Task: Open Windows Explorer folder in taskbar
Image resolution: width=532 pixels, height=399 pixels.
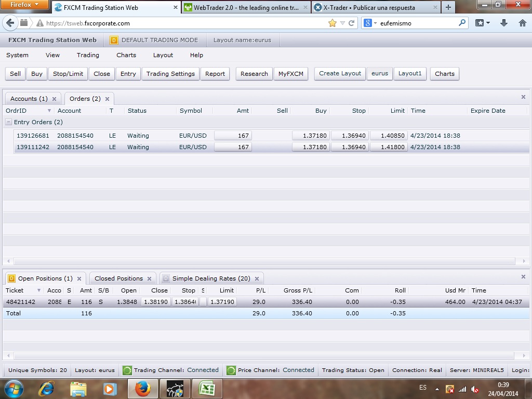Action: point(78,389)
